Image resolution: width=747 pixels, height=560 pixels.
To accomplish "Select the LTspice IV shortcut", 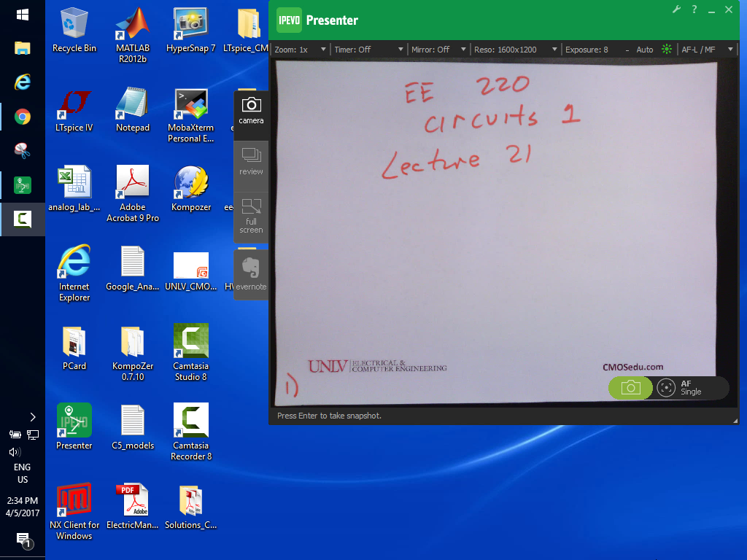I will coord(74,111).
